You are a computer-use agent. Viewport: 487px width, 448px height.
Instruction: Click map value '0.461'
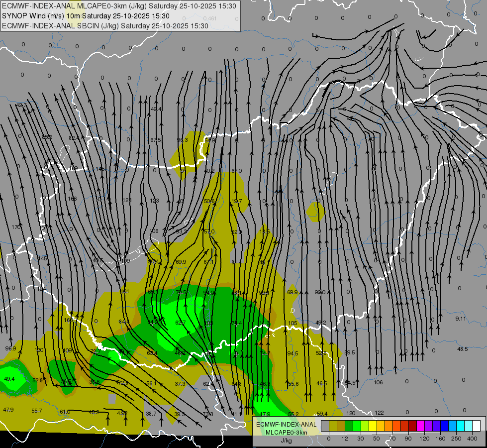click(210, 18)
